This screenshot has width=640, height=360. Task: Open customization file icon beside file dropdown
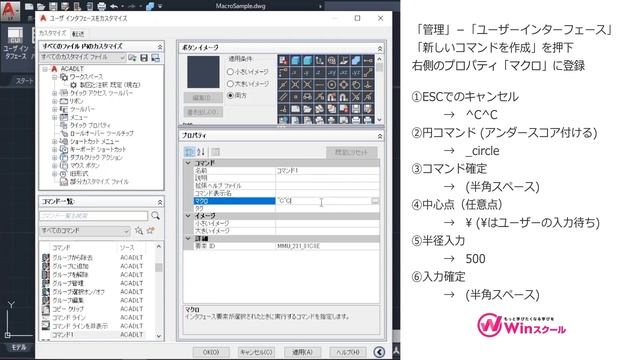pyautogui.click(x=132, y=58)
